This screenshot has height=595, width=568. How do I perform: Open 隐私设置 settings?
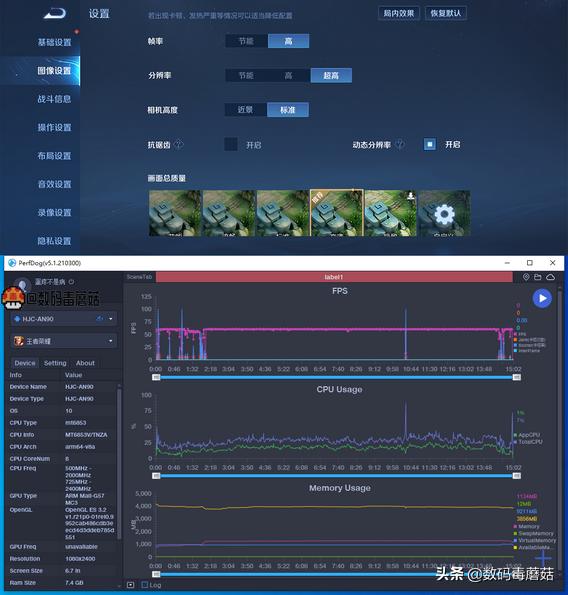coord(54,241)
